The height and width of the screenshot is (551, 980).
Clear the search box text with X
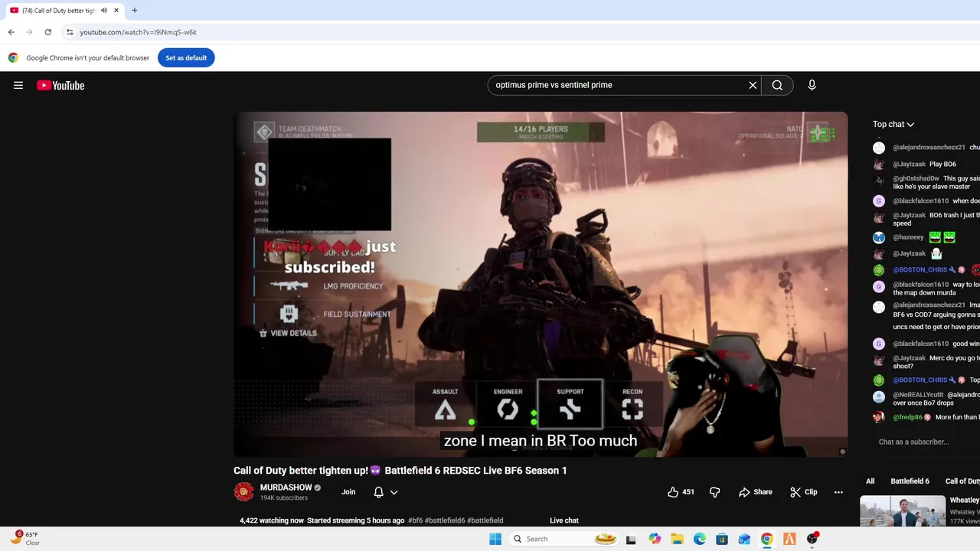(753, 85)
